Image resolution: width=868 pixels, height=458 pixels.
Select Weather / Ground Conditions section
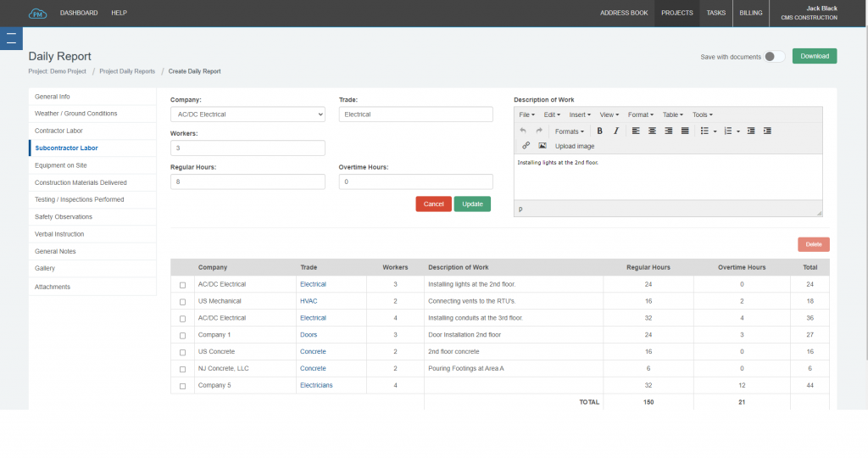tap(92, 114)
